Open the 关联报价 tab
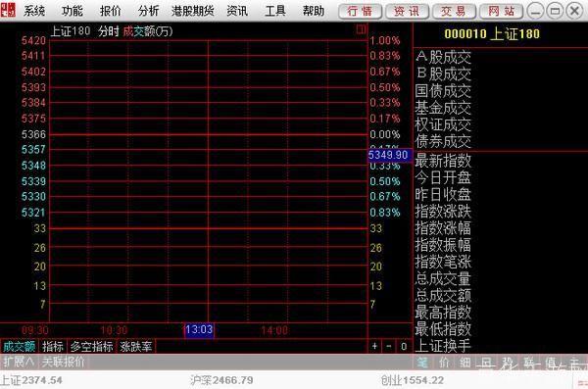The image size is (588, 389). pos(64,362)
